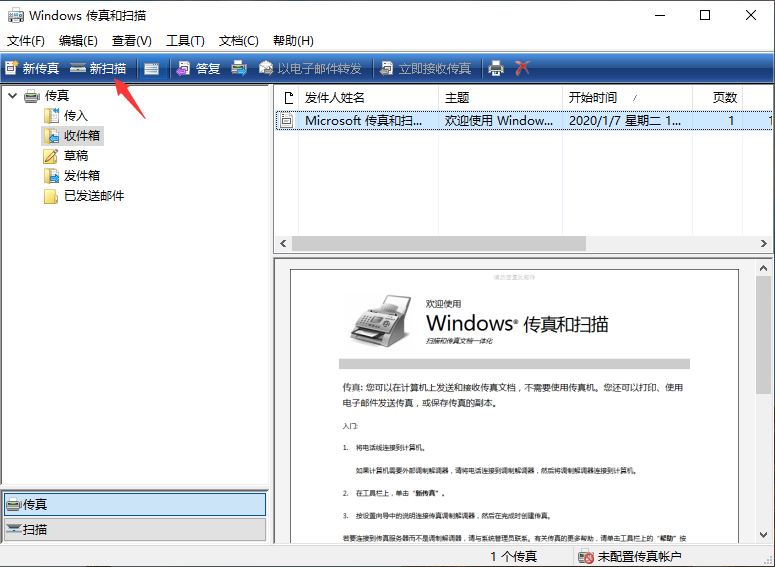Viewport: 775px width, 567px height.
Task: Open the 工具(T) menu
Action: tap(185, 41)
